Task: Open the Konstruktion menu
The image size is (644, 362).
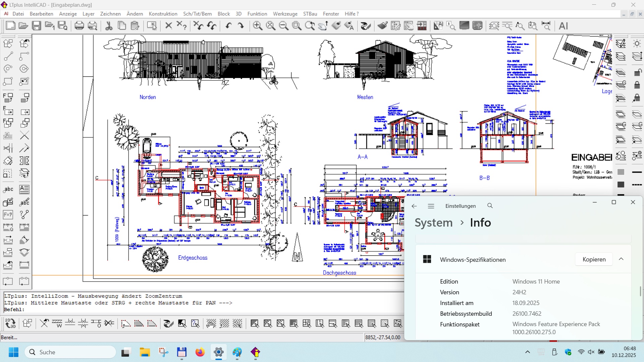Action: coord(163,14)
